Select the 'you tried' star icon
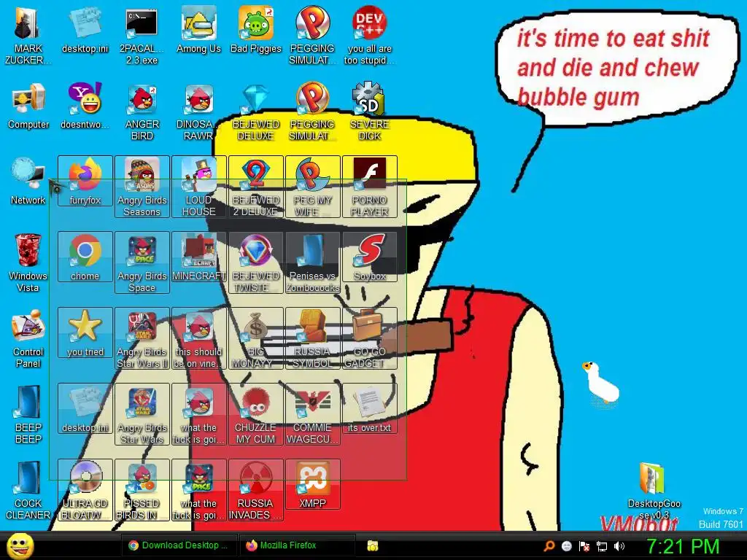747x560 pixels. (85, 332)
